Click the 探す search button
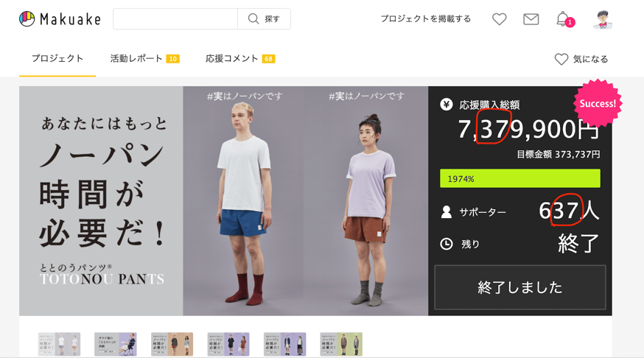644x358 pixels. pos(264,19)
